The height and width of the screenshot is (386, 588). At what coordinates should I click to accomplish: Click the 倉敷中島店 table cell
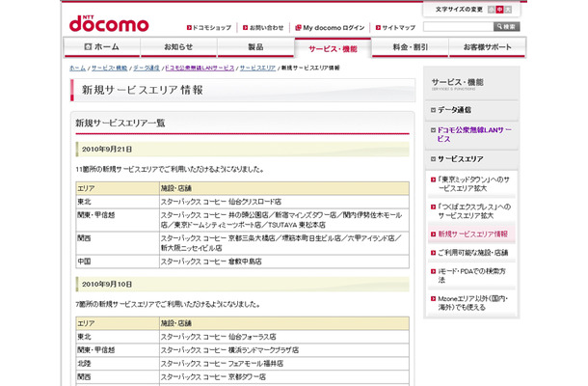click(x=283, y=262)
